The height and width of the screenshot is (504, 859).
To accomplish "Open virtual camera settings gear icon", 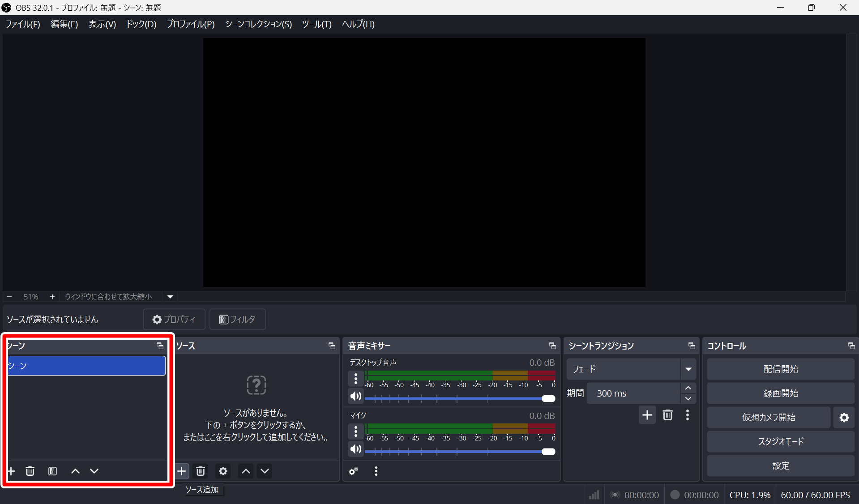I will pyautogui.click(x=844, y=418).
